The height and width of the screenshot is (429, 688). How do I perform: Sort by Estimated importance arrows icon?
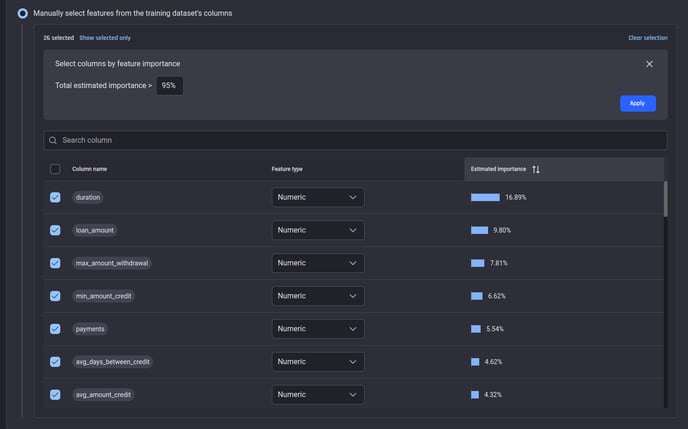[536, 169]
